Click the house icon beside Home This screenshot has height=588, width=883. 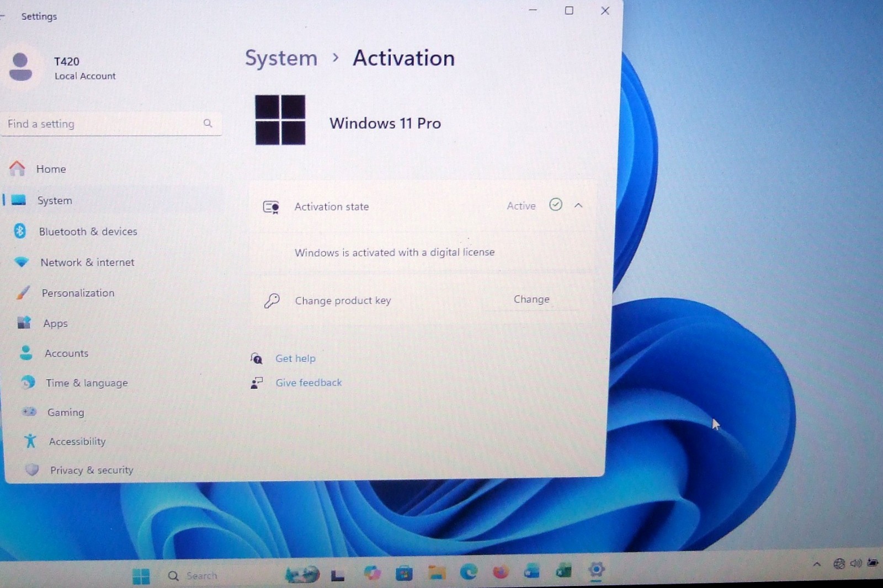(17, 168)
